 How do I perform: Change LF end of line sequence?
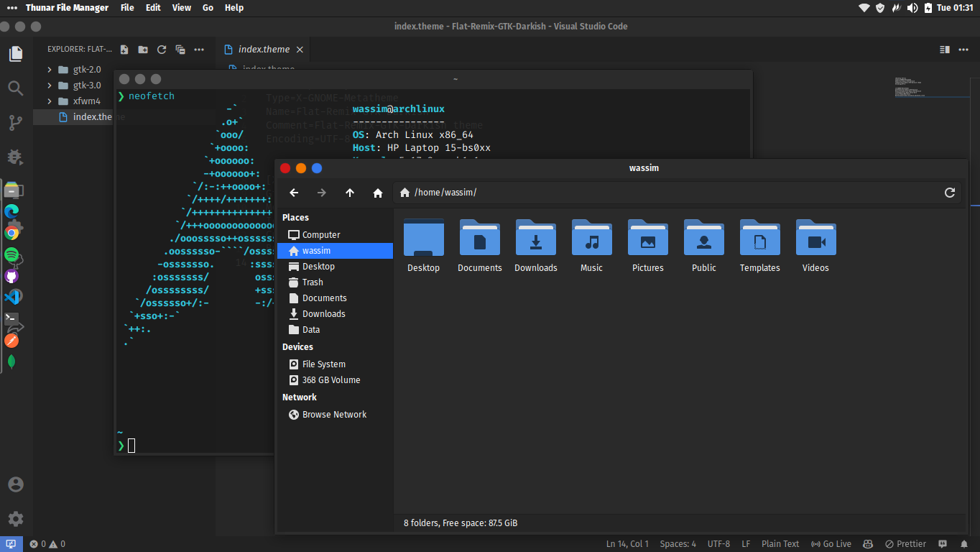[746, 544]
